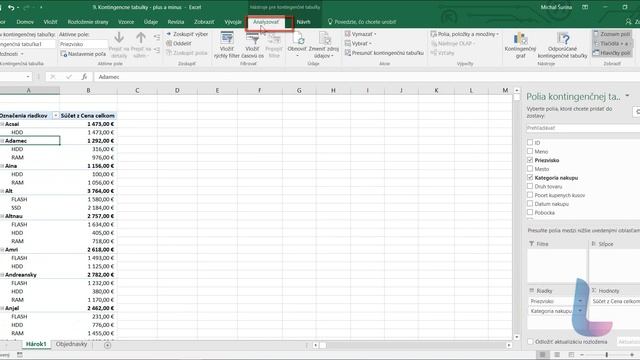Check the Meno field checkbox
The image size is (640, 360).
click(530, 151)
